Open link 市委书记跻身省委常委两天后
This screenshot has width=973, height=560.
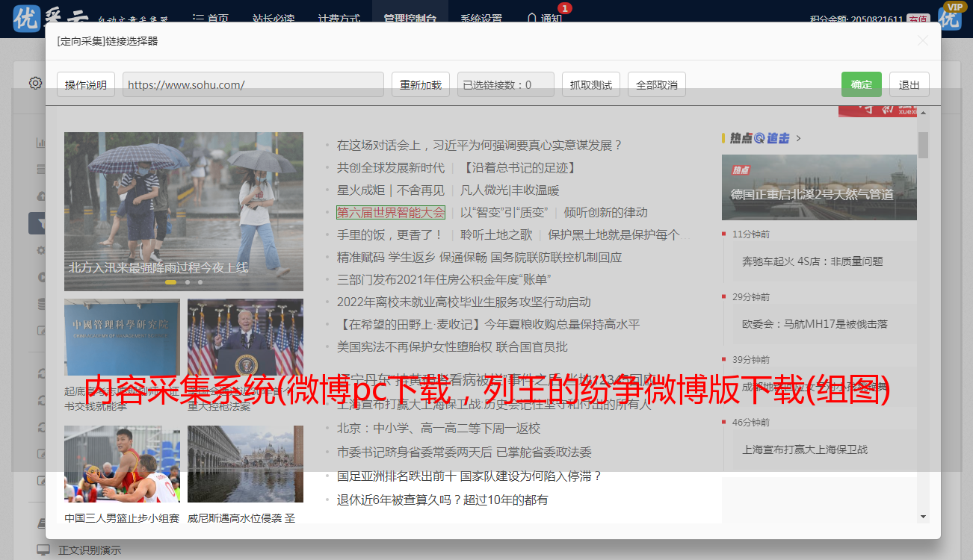click(464, 452)
